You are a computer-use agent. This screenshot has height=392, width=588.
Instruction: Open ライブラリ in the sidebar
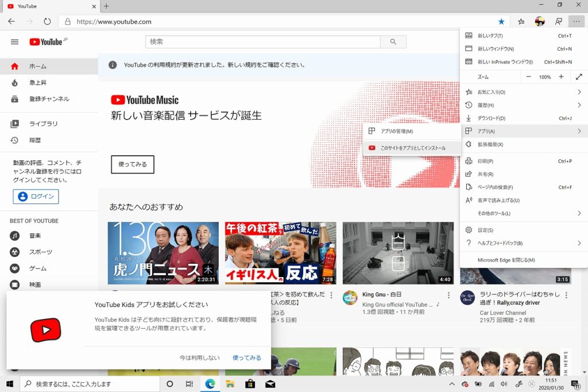[49, 124]
